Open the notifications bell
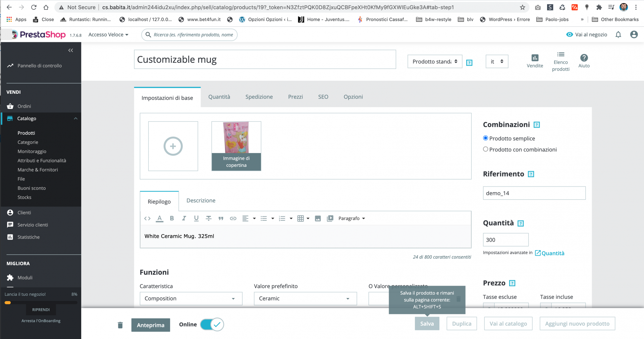This screenshot has width=644, height=339. (x=618, y=35)
